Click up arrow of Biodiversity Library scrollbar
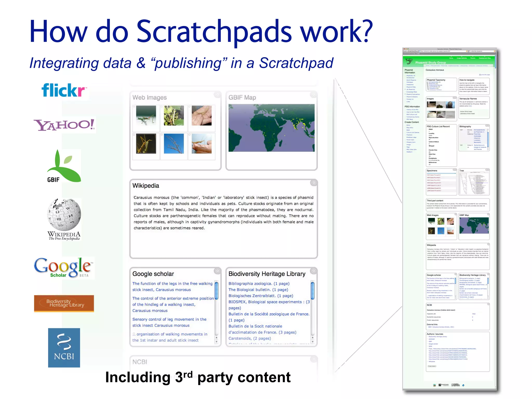532x399 pixels. (312, 338)
